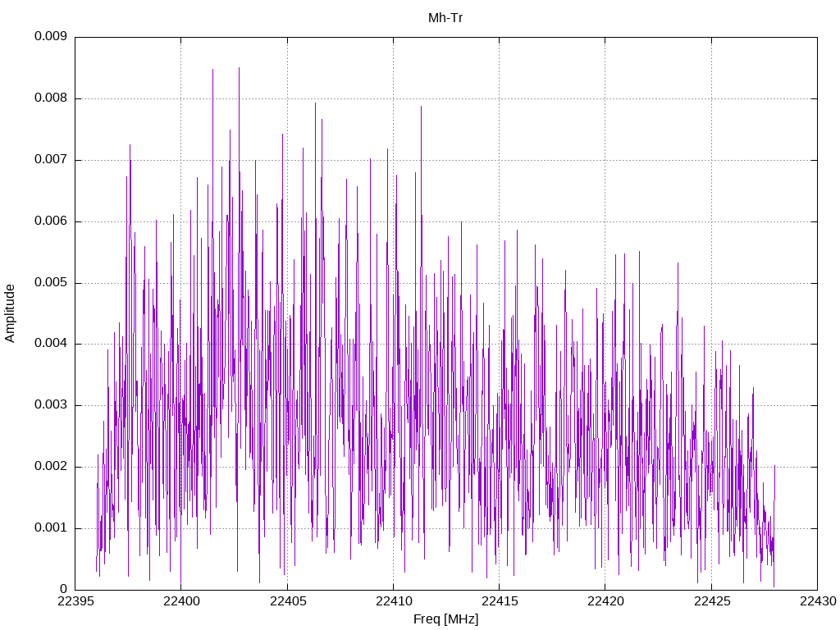The image size is (840, 630).
Task: Click the y-axis tick label 0.006
Action: click(x=51, y=221)
